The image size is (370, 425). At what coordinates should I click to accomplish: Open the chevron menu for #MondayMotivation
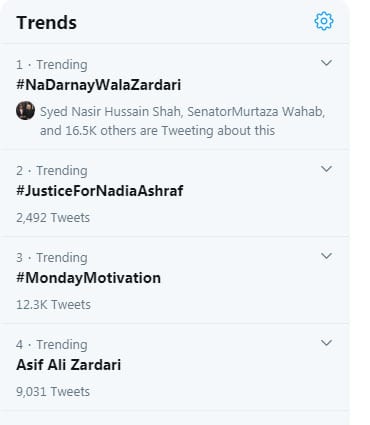[x=326, y=256]
